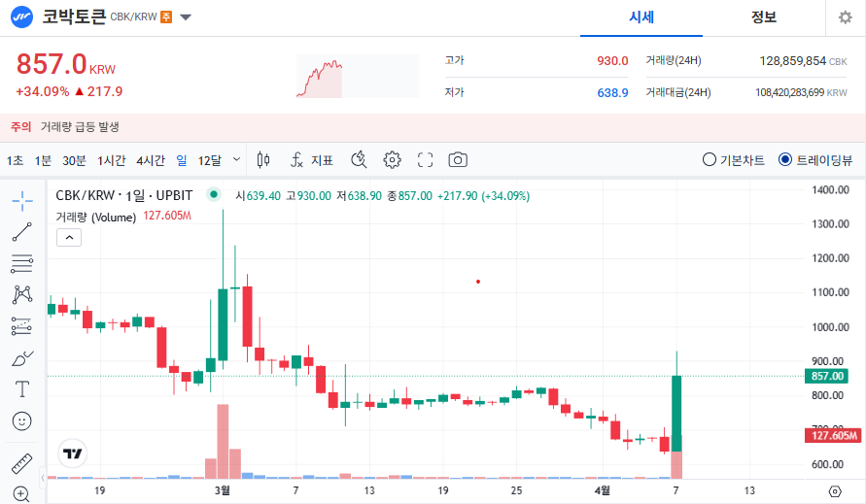Click the 거래량 (Volume) indicator label
Screen dimensions: 866x504
[95, 217]
